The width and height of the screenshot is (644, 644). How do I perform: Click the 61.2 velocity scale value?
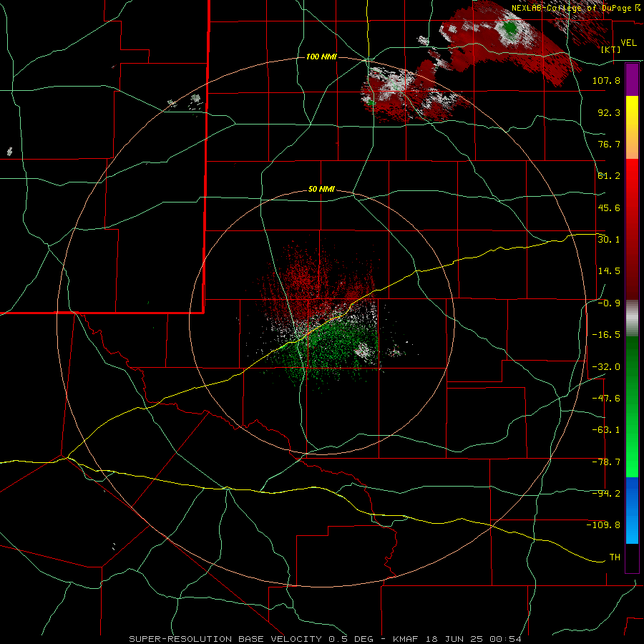pos(609,176)
